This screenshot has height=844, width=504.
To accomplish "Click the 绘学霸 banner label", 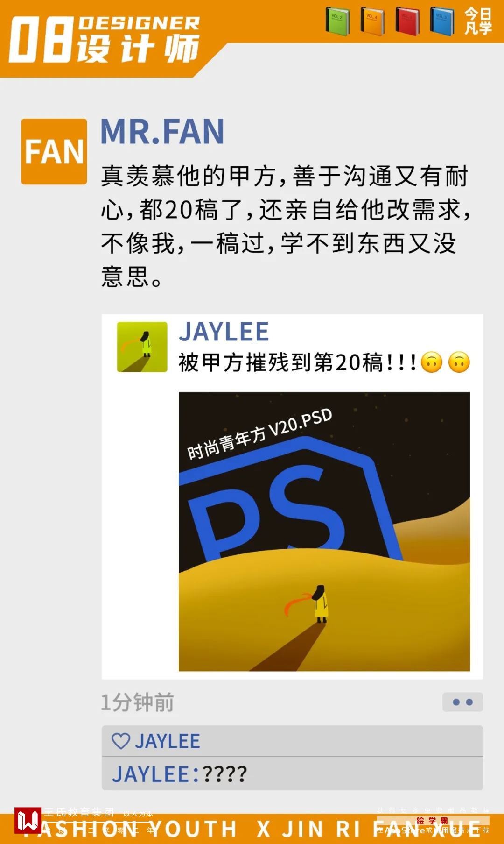I will point(432,821).
